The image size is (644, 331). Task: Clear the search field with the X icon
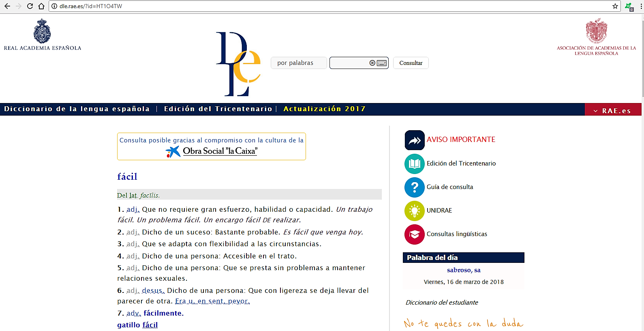[x=372, y=63]
